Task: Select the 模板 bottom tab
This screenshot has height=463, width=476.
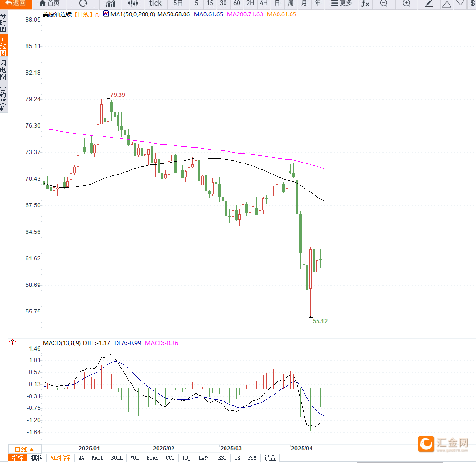Action: [37, 458]
